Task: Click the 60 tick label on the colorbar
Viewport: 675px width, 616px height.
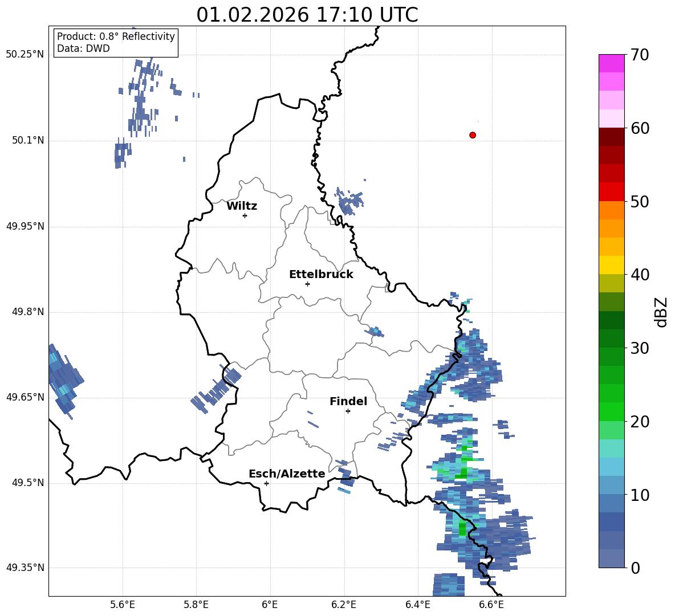Action: point(640,128)
